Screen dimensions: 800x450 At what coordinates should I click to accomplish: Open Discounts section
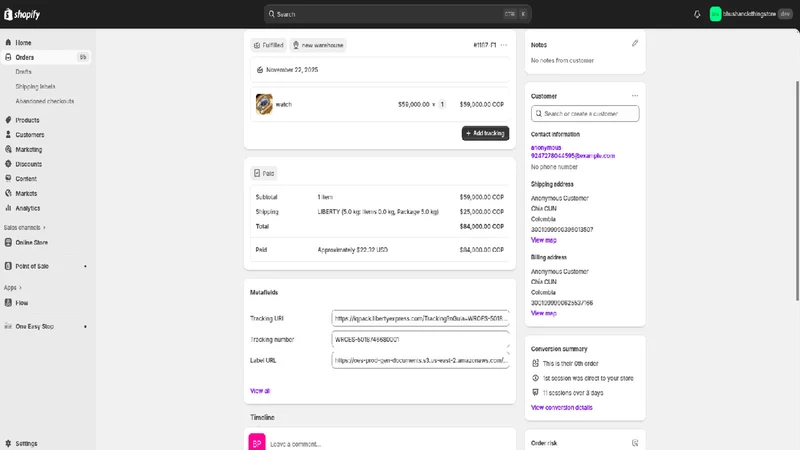click(x=29, y=164)
